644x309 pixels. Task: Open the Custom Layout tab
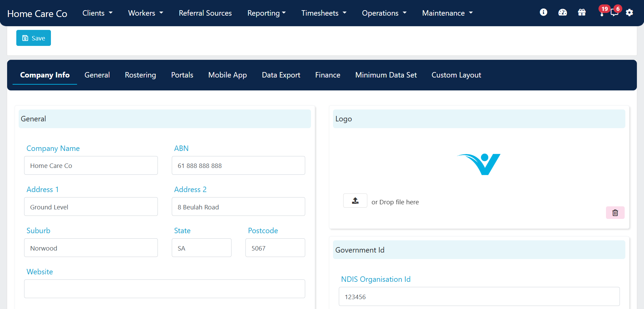[x=456, y=75]
